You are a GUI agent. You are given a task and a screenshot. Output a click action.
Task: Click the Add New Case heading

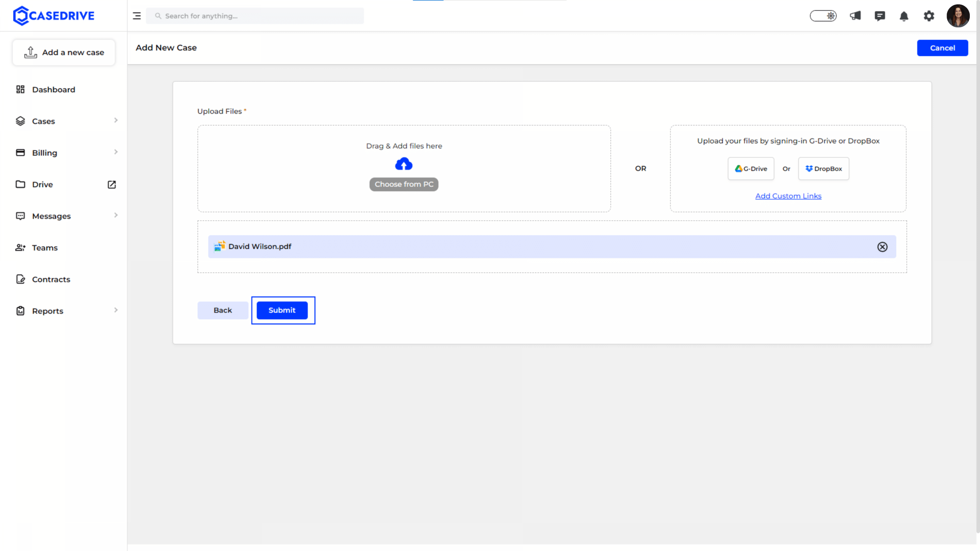coord(166,48)
